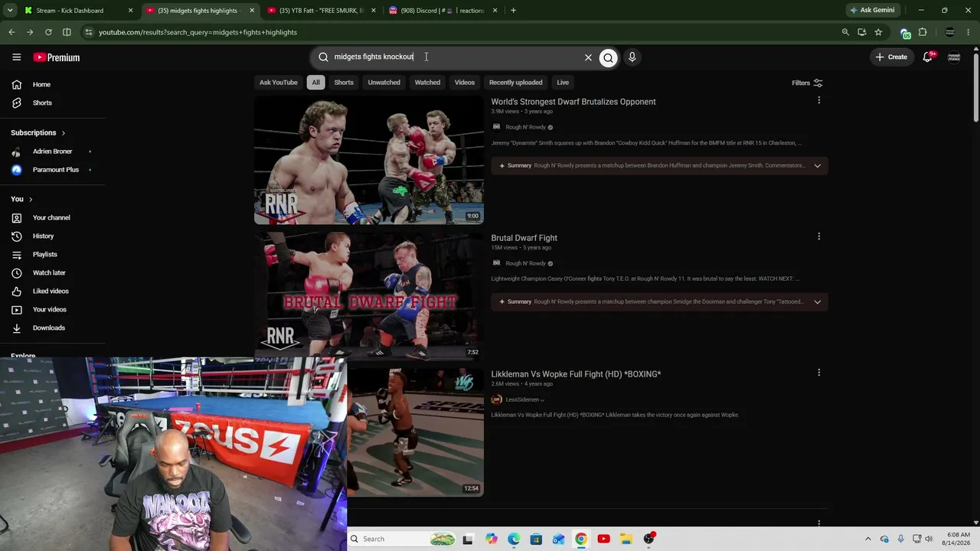Submit search with the magnifier button
The width and height of the screenshot is (980, 551).
[608, 57]
